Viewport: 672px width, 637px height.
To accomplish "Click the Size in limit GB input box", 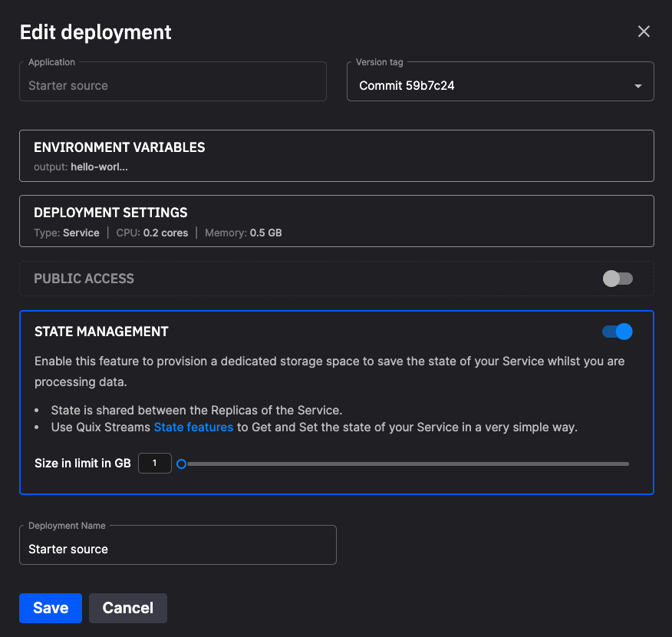I will tap(155, 464).
